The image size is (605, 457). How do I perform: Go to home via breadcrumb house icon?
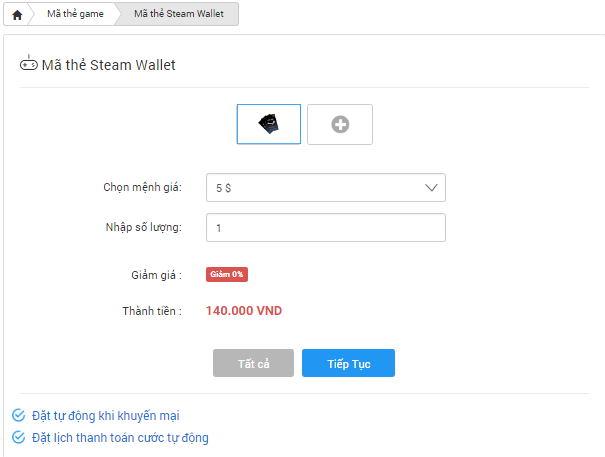[x=17, y=15]
